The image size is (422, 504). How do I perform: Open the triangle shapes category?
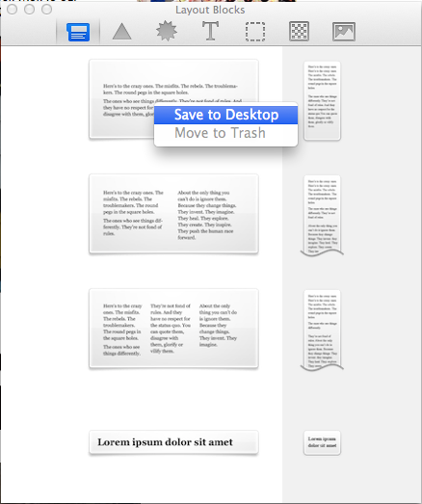[121, 32]
